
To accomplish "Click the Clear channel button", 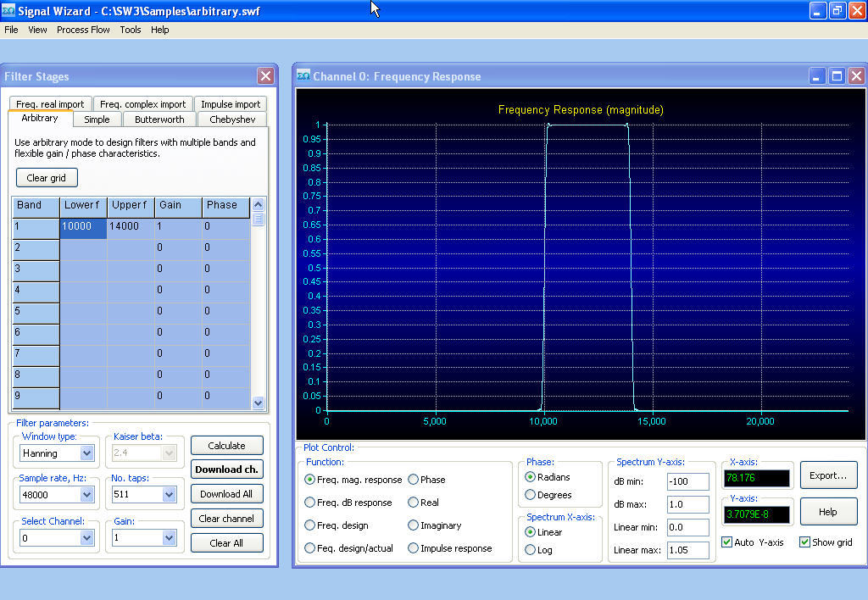I will pyautogui.click(x=226, y=519).
